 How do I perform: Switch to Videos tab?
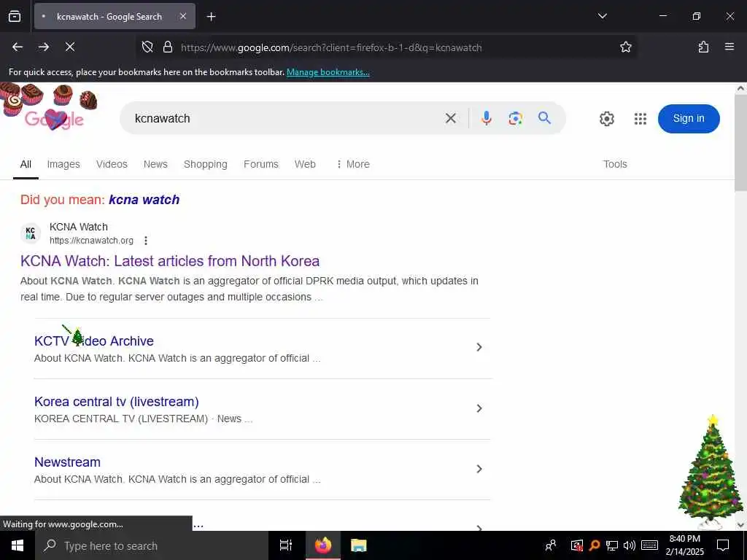pyautogui.click(x=112, y=164)
